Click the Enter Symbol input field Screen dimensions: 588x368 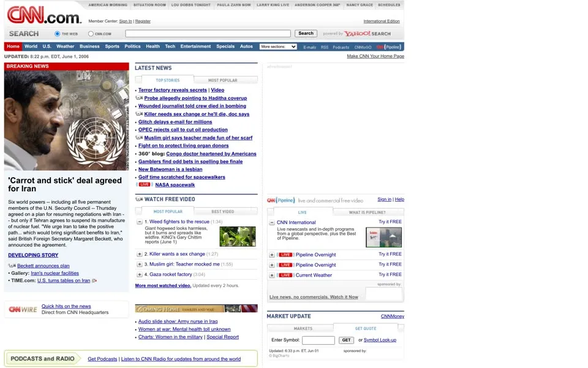318,340
